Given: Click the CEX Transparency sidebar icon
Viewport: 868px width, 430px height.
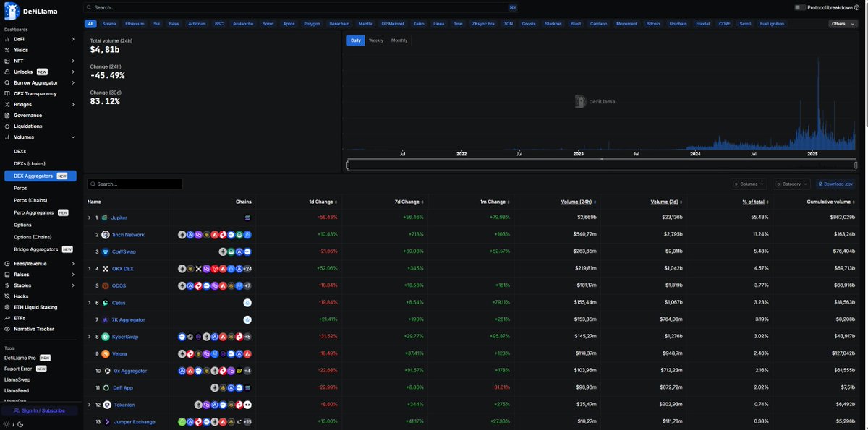Looking at the screenshot, I should point(7,93).
